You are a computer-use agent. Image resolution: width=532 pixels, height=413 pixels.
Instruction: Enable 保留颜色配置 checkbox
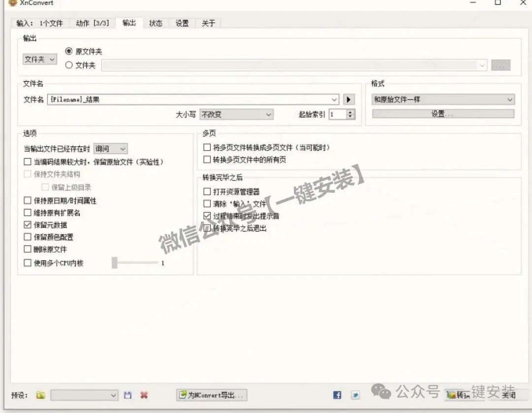click(x=28, y=237)
